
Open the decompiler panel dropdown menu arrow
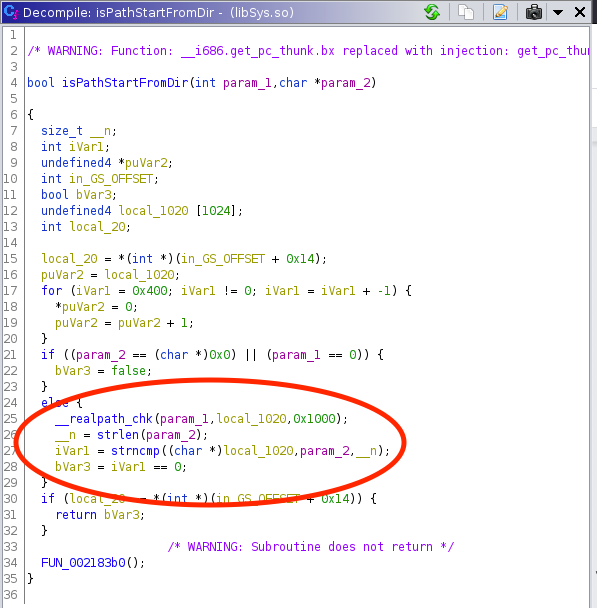tap(557, 12)
